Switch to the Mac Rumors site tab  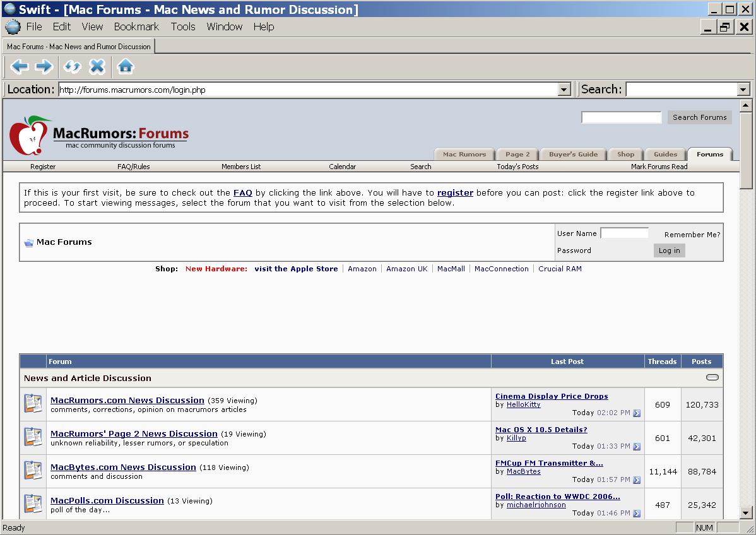[464, 154]
